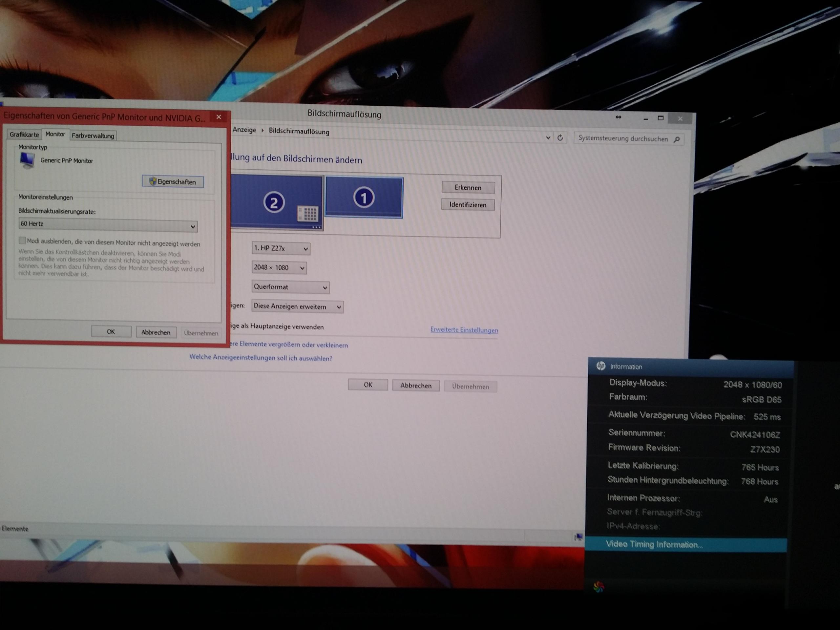
Task: Switch to the Farbverwaltung tab
Action: (93, 136)
